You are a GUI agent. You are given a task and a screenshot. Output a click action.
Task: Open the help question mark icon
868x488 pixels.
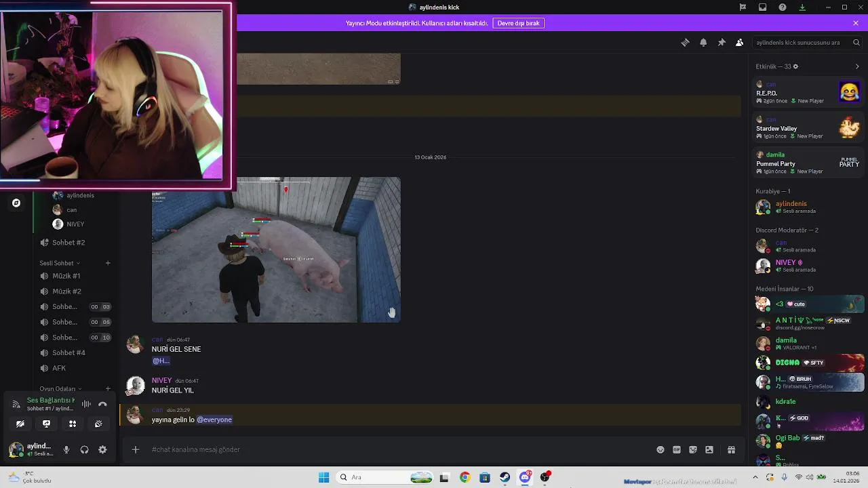pyautogui.click(x=783, y=7)
